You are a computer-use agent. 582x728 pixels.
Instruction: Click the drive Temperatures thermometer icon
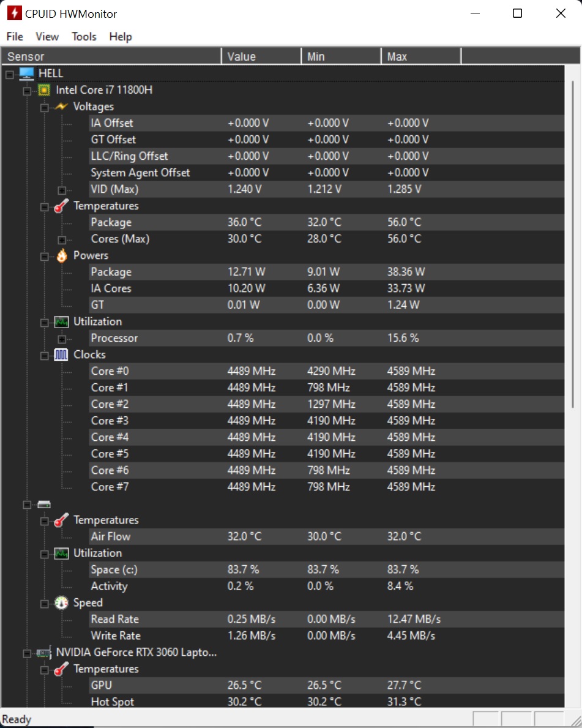[x=61, y=520]
